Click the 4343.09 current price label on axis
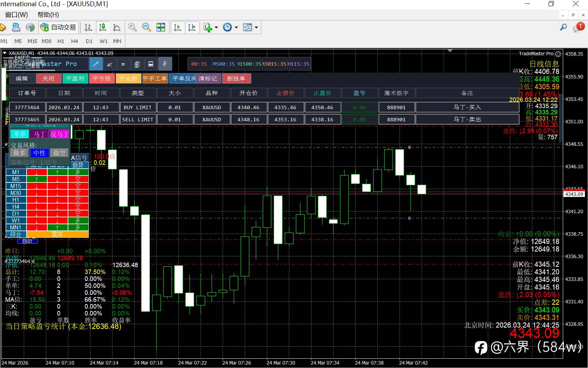Screen dimensions: 588x368 pos(574,194)
